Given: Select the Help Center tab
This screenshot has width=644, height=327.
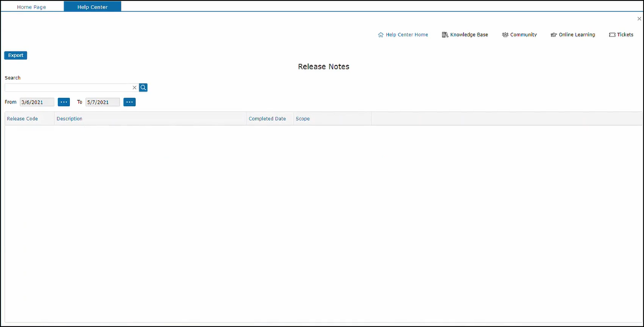Looking at the screenshot, I should coord(92,6).
